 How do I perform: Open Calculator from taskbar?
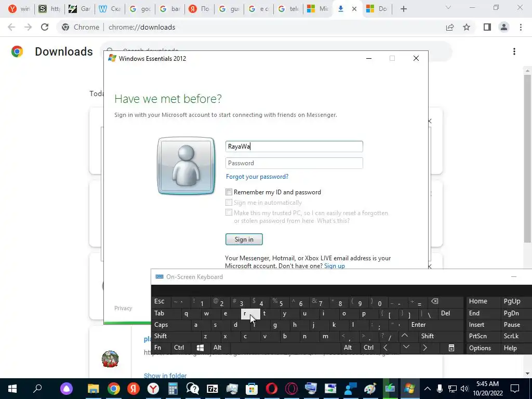(172, 389)
